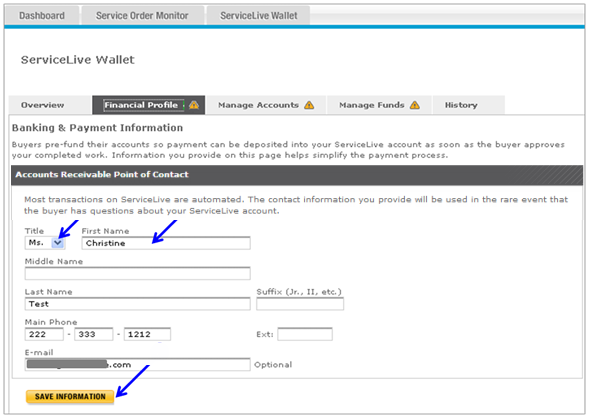Viewport: 593px width, 419px height.
Task: Click the Middle Name label
Action: [54, 261]
